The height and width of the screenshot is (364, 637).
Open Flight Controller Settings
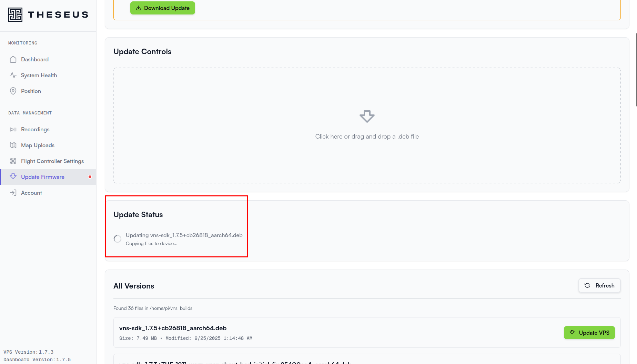(x=52, y=161)
